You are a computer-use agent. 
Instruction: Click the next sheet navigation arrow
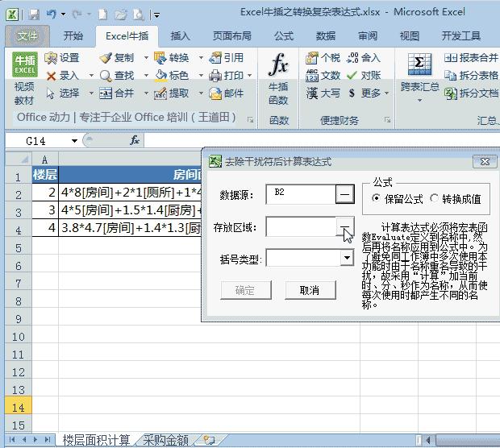[x=35, y=440]
